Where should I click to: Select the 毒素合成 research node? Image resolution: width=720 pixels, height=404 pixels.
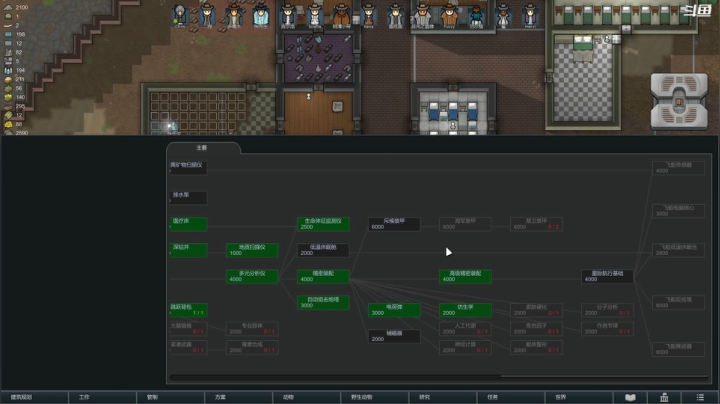(x=252, y=347)
